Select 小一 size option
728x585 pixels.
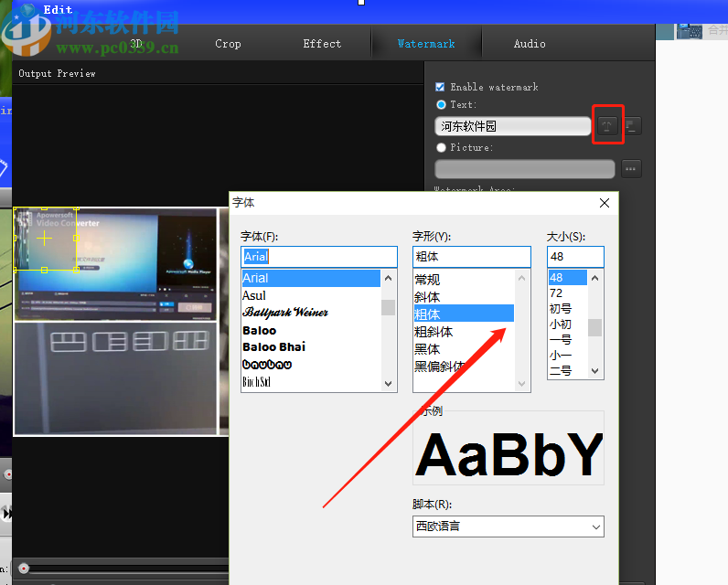click(x=567, y=356)
